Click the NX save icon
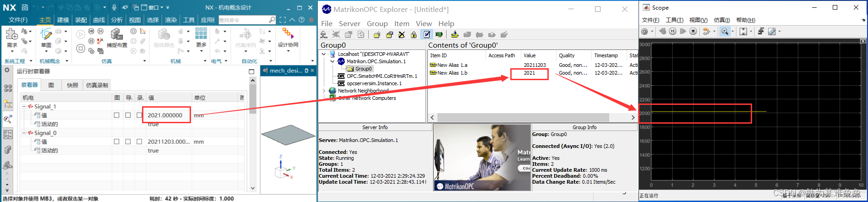The width and height of the screenshot is (868, 202). click(x=25, y=7)
